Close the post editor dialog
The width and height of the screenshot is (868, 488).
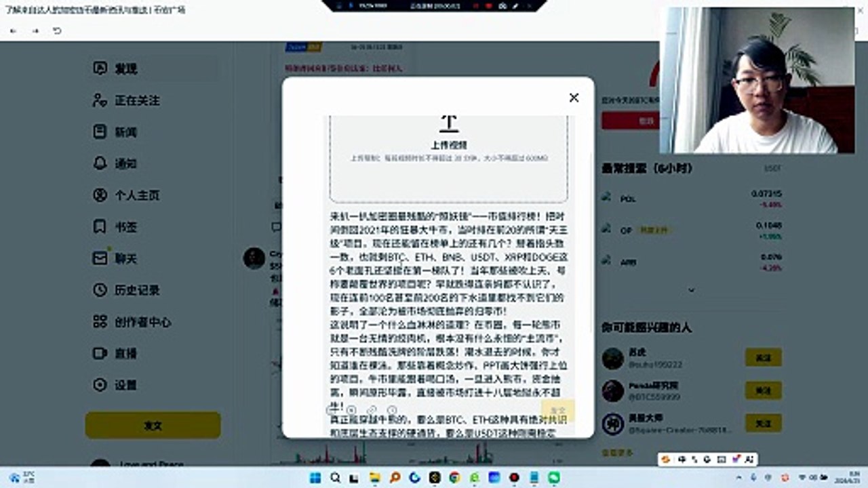pos(574,98)
